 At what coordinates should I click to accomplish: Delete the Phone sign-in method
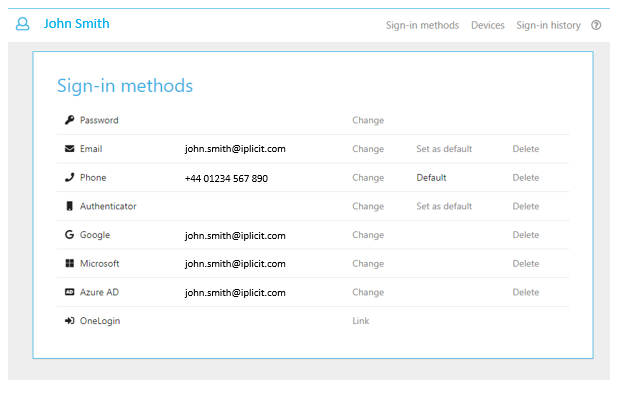[x=526, y=177]
